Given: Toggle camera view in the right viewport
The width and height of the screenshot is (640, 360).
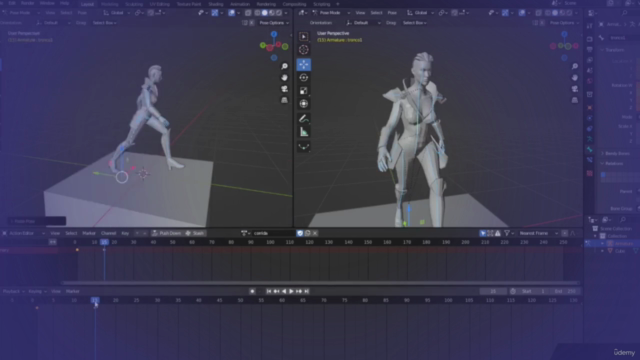Looking at the screenshot, I should (575, 89).
